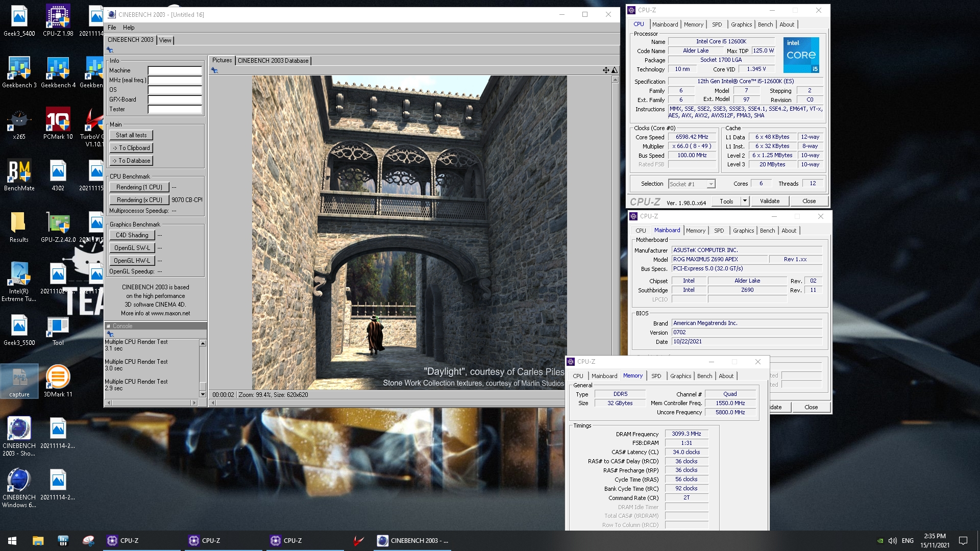Click ENG language indicator in tray
The image size is (980, 551).
coord(908,541)
